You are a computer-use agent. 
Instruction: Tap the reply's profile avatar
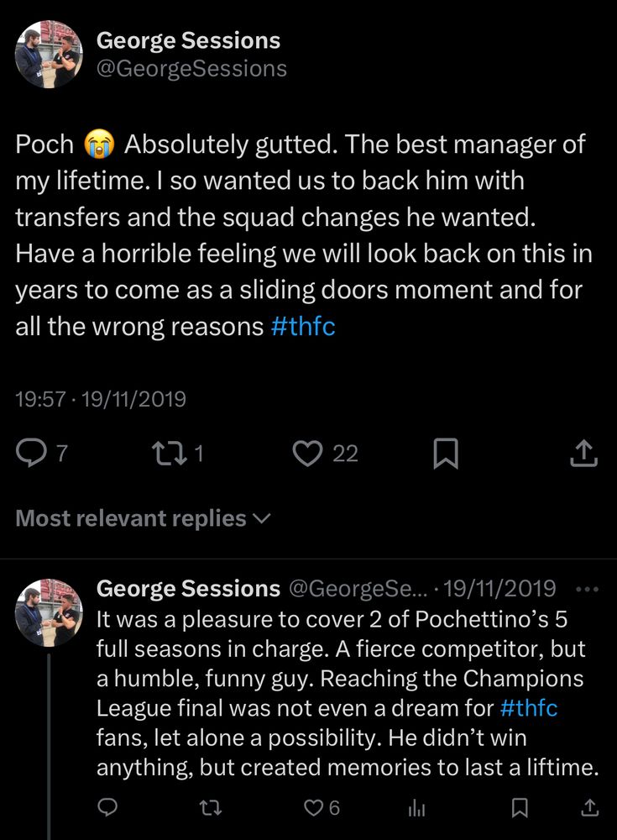click(x=49, y=612)
